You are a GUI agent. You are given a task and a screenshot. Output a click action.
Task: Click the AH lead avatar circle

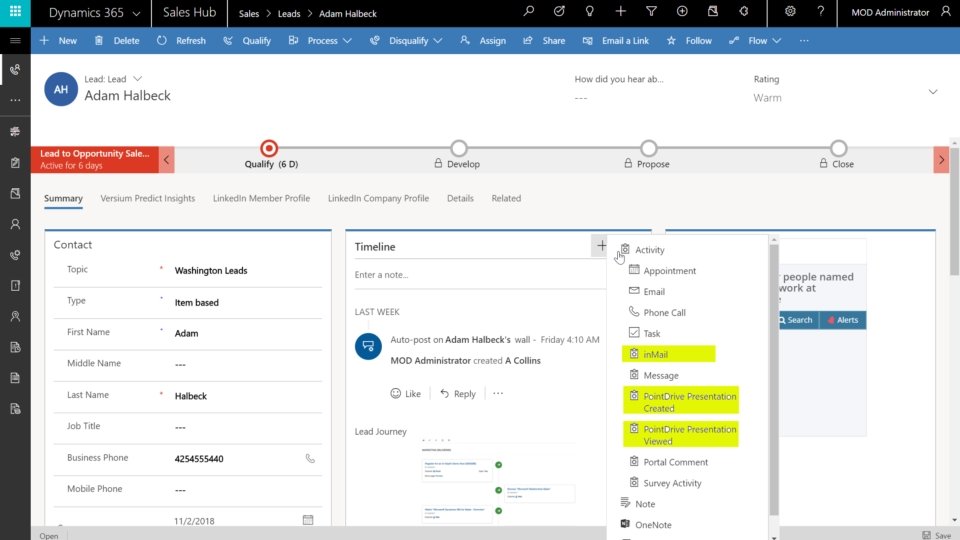[x=61, y=89]
